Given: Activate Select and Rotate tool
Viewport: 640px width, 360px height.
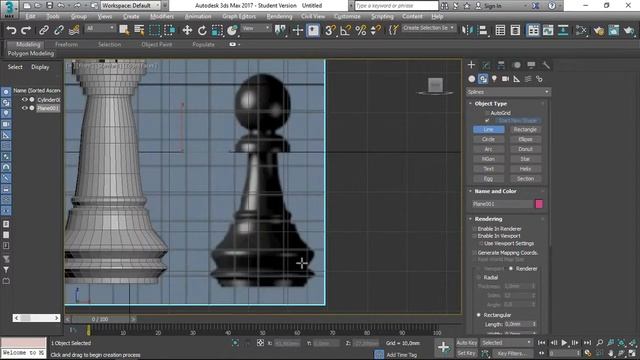Looking at the screenshot, I should pyautogui.click(x=202, y=31).
